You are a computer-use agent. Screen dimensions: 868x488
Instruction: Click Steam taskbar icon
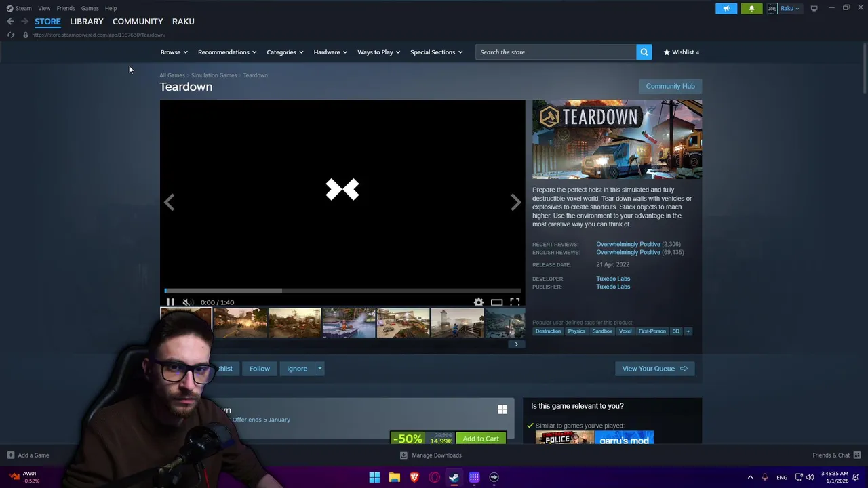(454, 477)
